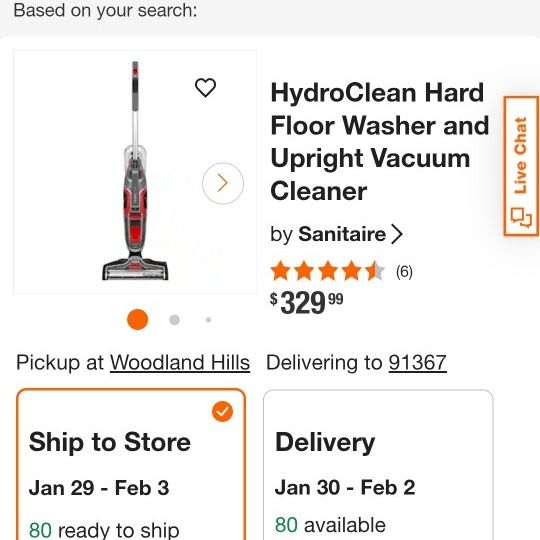Change delivery ZIP code 91367
540x540 pixels.
(417, 363)
